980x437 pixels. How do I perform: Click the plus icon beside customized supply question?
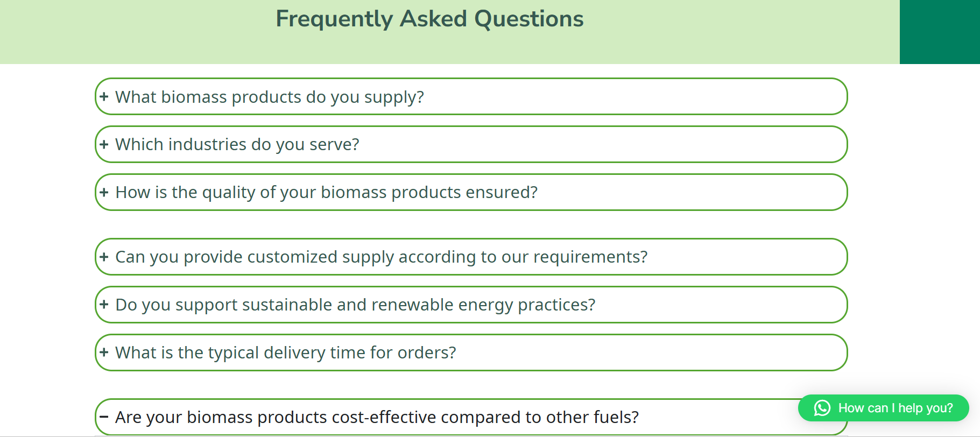pyautogui.click(x=104, y=257)
